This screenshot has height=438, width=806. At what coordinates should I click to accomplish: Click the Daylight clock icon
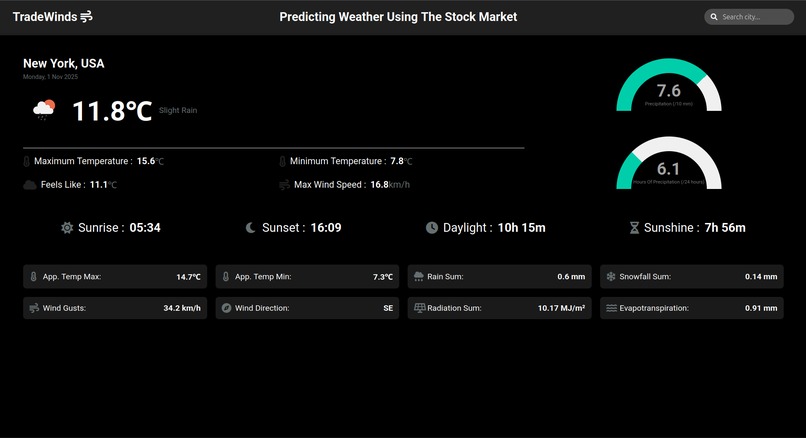[432, 228]
